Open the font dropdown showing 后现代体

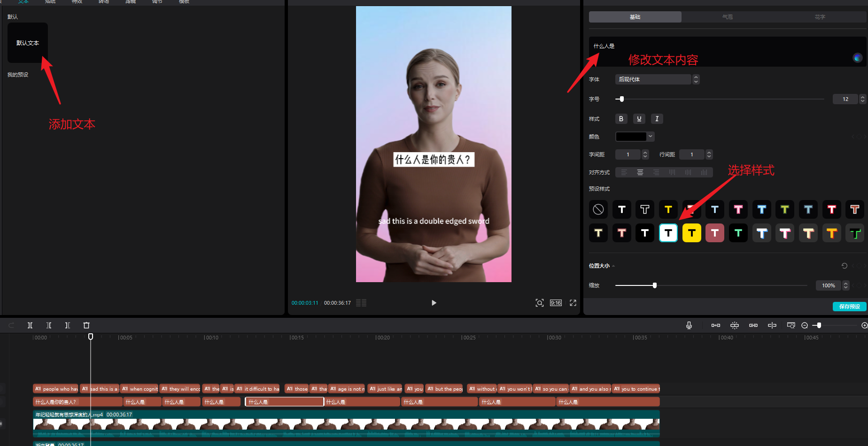(x=653, y=79)
